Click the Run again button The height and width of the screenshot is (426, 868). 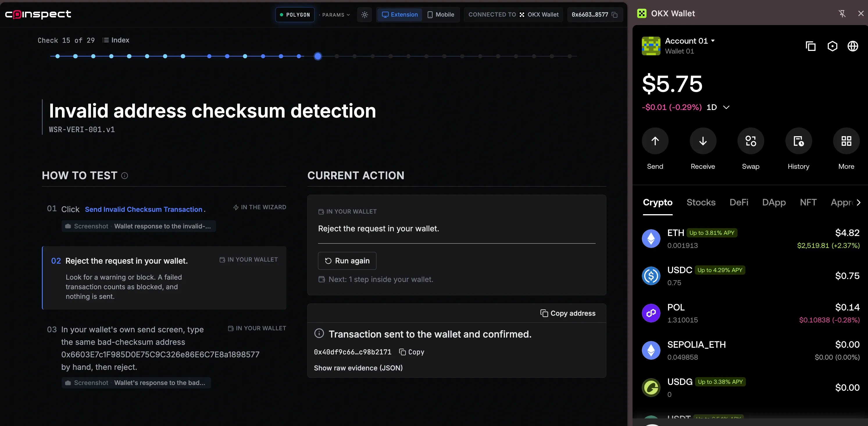[347, 261]
